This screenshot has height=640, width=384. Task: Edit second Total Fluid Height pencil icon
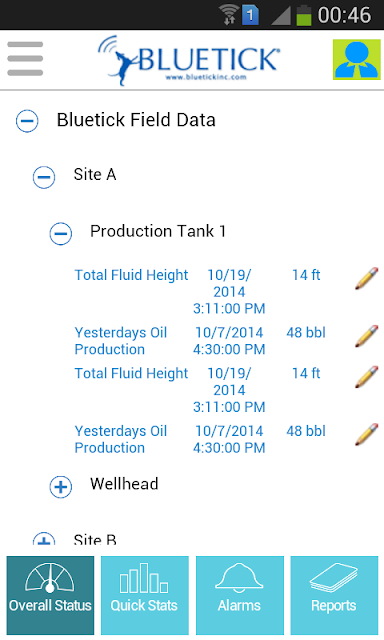click(366, 377)
